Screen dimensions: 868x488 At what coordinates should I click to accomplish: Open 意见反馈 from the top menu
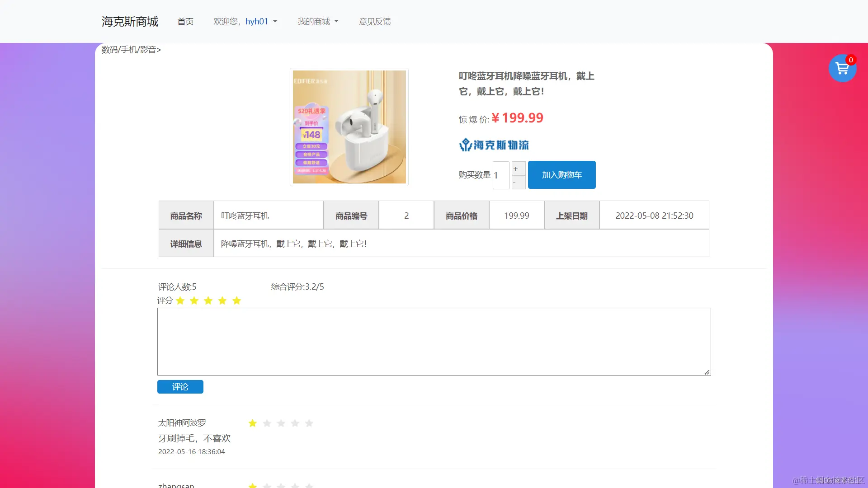[x=375, y=21]
